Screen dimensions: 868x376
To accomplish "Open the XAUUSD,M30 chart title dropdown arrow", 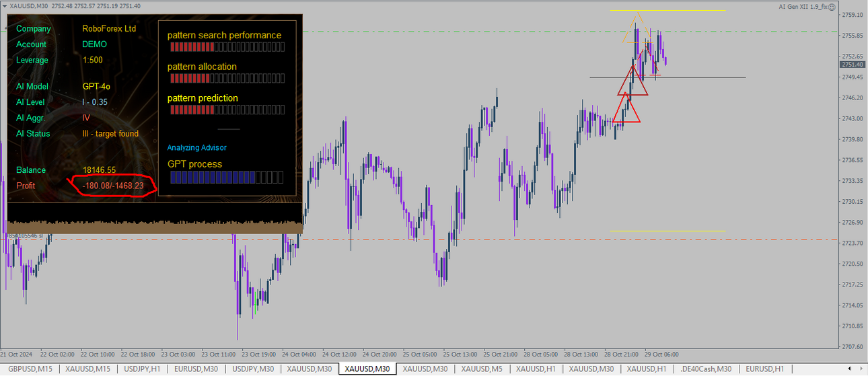I will point(5,5).
